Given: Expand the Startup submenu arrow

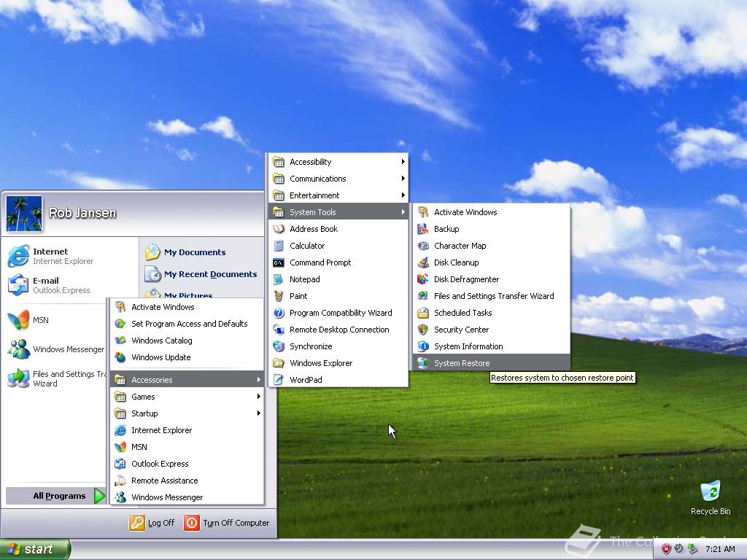Looking at the screenshot, I should [259, 413].
